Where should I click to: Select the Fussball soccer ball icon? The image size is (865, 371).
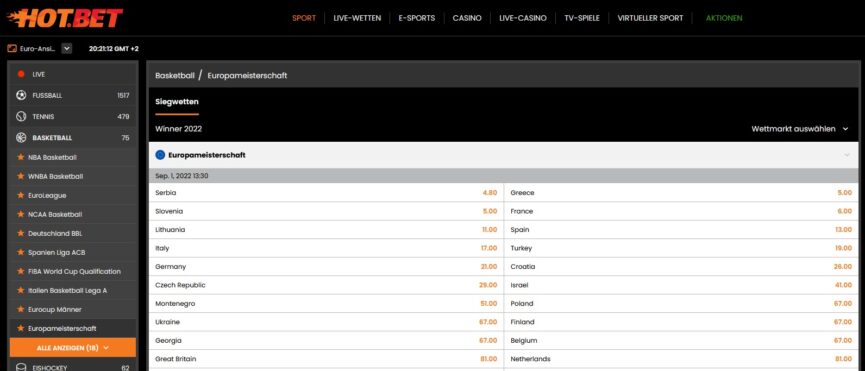[21, 95]
